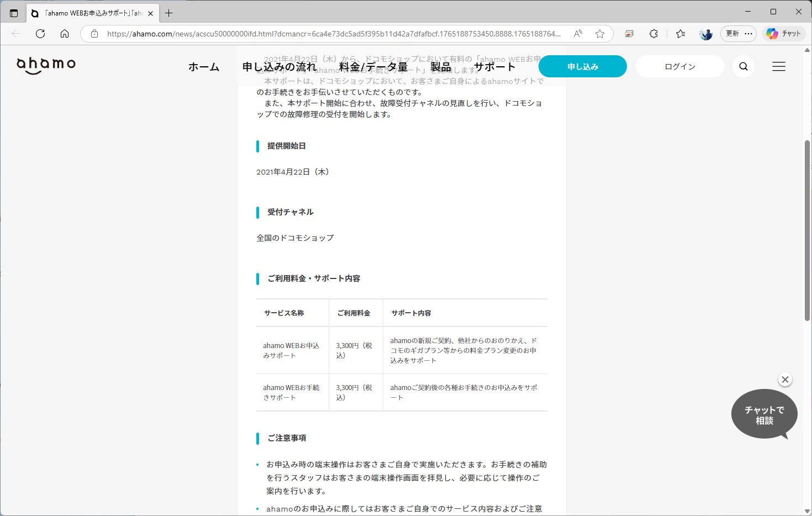The width and height of the screenshot is (812, 516).
Task: Open the browser profile avatar
Action: point(706,34)
